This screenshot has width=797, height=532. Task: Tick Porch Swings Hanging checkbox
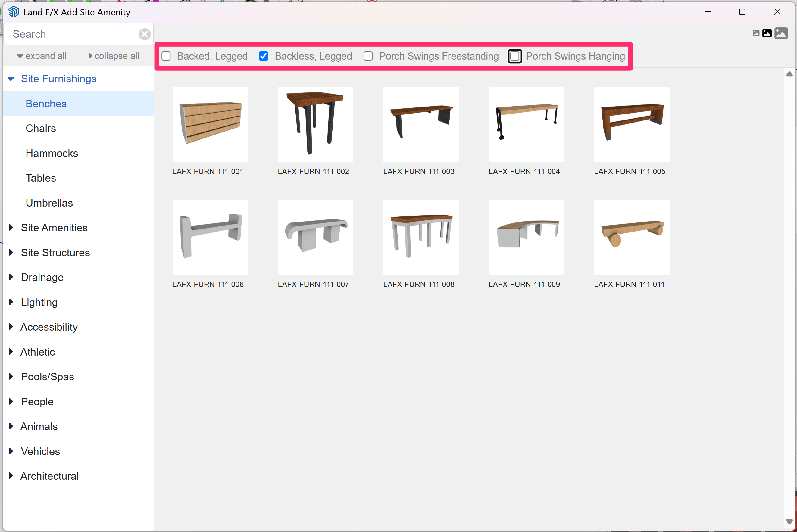click(514, 56)
